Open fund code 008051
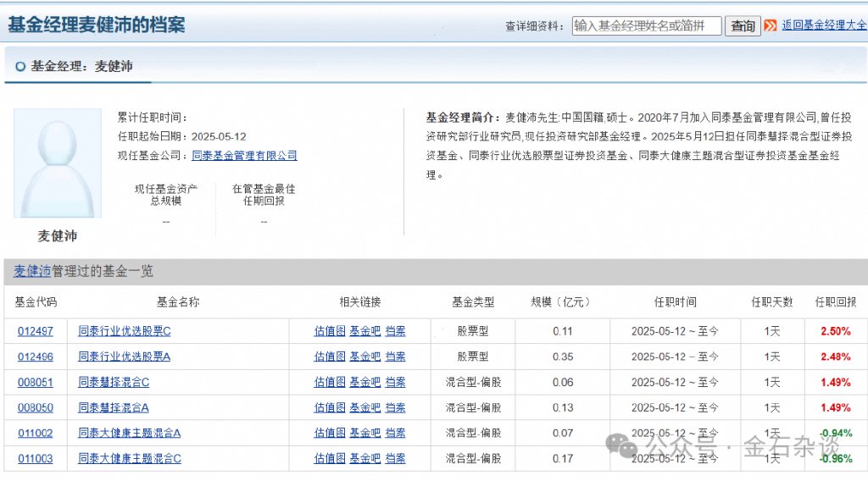Image resolution: width=868 pixels, height=481 pixels. pos(36,382)
